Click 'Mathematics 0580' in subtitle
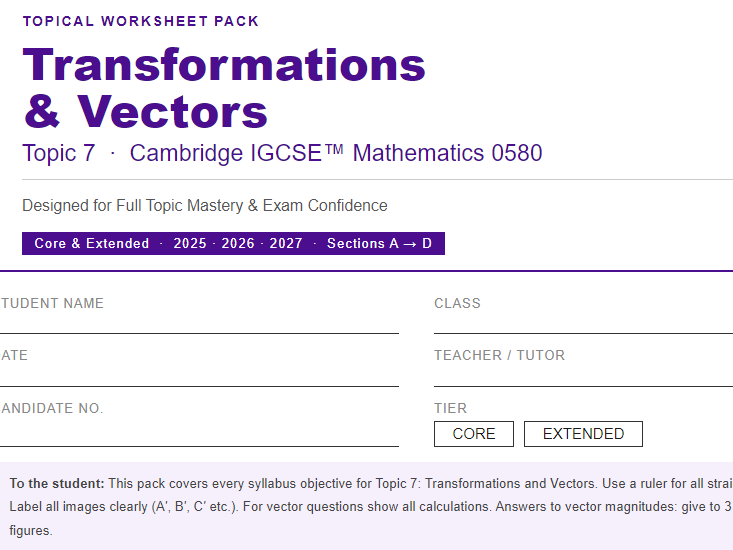The height and width of the screenshot is (550, 733). click(447, 153)
